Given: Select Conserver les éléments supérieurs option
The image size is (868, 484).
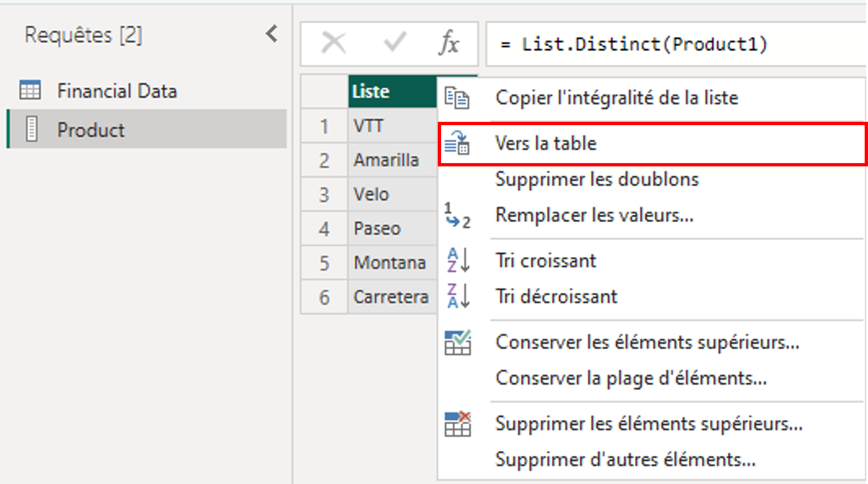Looking at the screenshot, I should click(x=647, y=342).
